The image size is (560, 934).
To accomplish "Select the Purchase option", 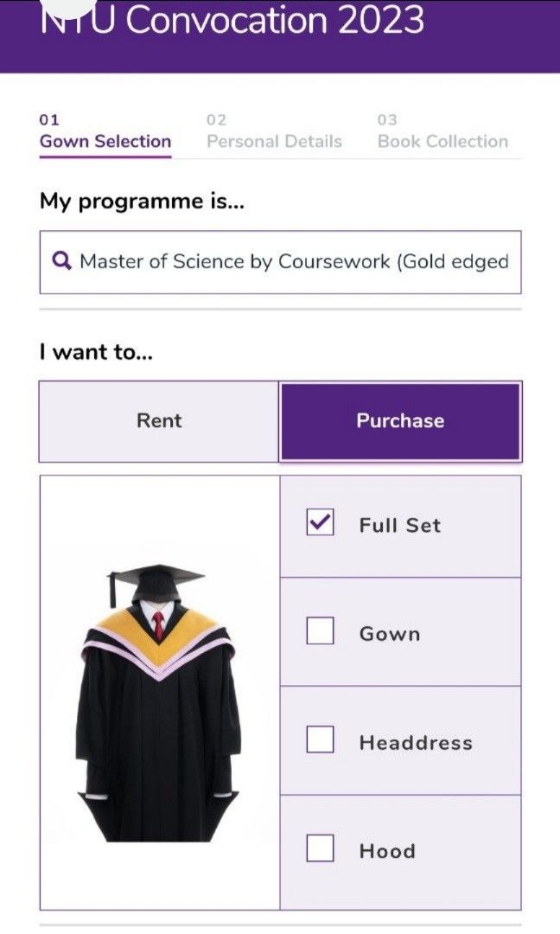I will pyautogui.click(x=398, y=420).
